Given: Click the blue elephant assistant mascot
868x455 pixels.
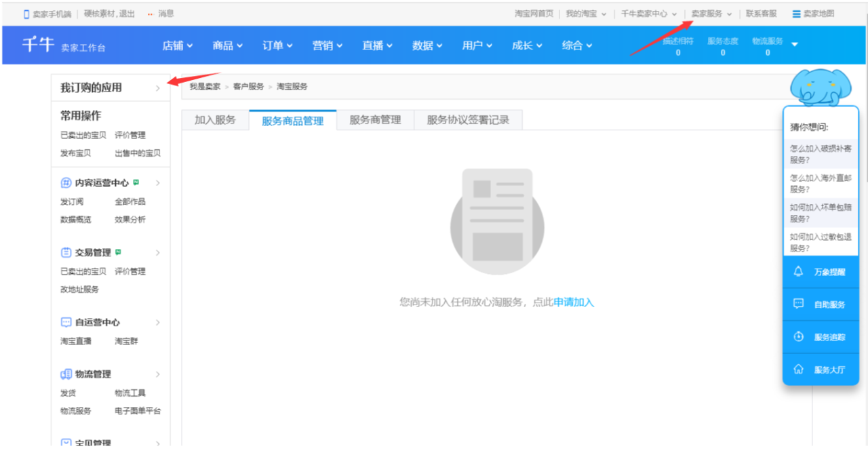Looking at the screenshot, I should click(819, 87).
